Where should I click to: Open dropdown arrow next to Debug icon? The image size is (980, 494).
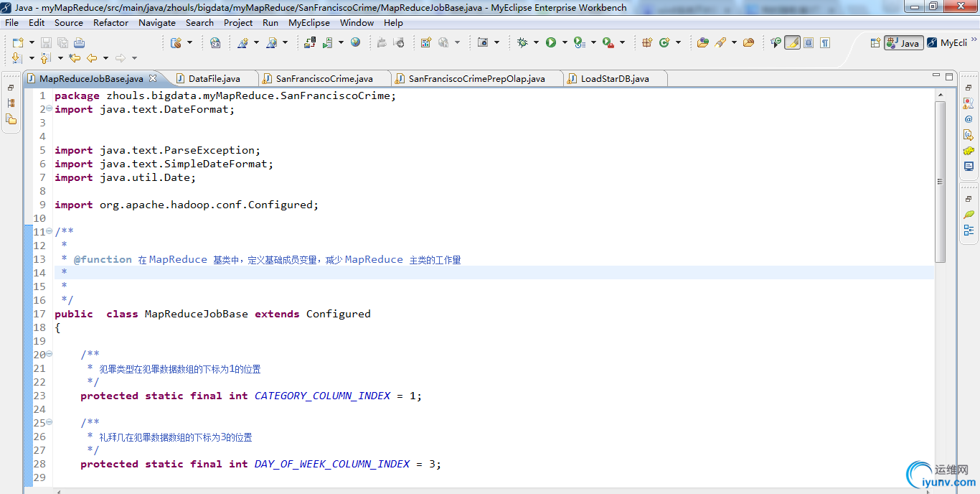536,43
